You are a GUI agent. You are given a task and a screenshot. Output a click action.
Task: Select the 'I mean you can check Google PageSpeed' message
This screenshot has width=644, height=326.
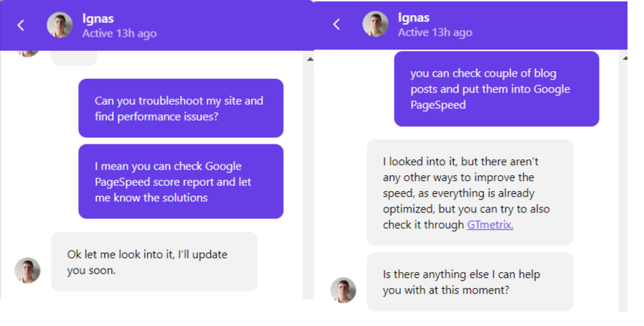click(181, 181)
